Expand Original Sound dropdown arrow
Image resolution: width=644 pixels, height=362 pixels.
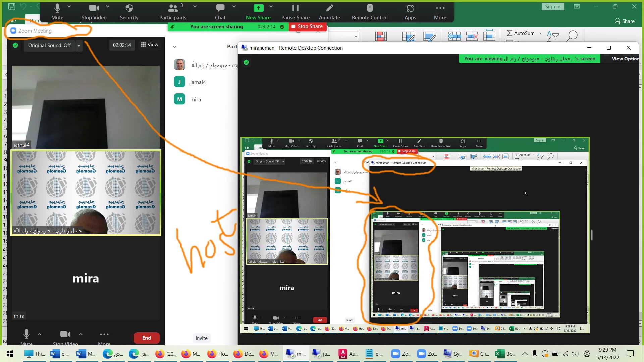tap(79, 45)
